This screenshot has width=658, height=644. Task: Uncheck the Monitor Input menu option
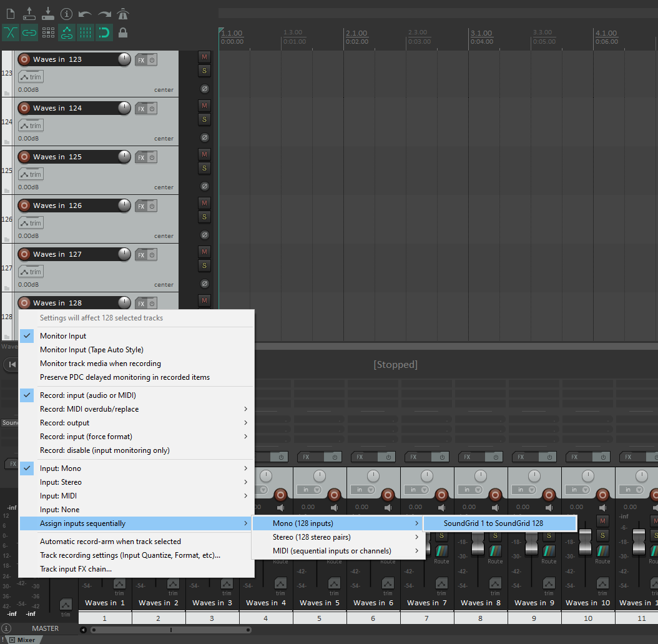63,336
